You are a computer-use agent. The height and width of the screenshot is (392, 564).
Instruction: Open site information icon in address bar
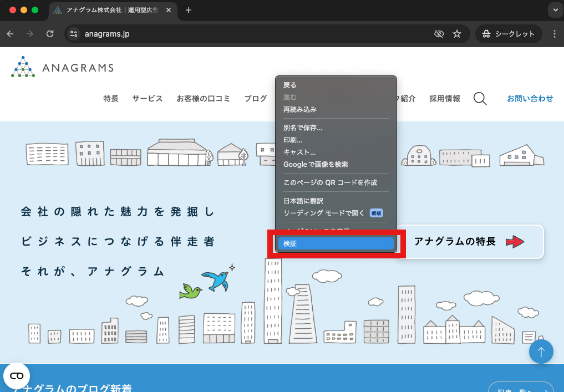pos(74,34)
